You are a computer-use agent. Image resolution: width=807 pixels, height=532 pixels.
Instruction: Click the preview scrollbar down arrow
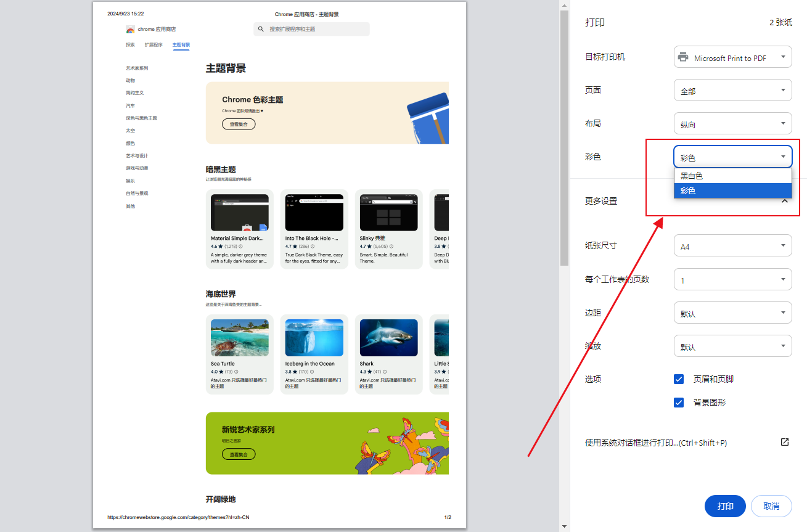click(x=563, y=526)
